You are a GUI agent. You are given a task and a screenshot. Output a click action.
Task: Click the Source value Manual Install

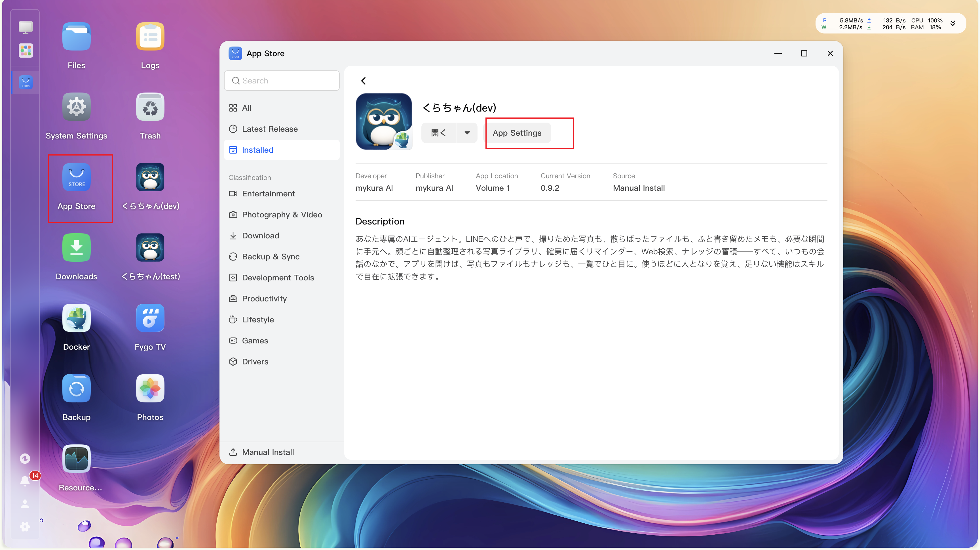point(639,188)
